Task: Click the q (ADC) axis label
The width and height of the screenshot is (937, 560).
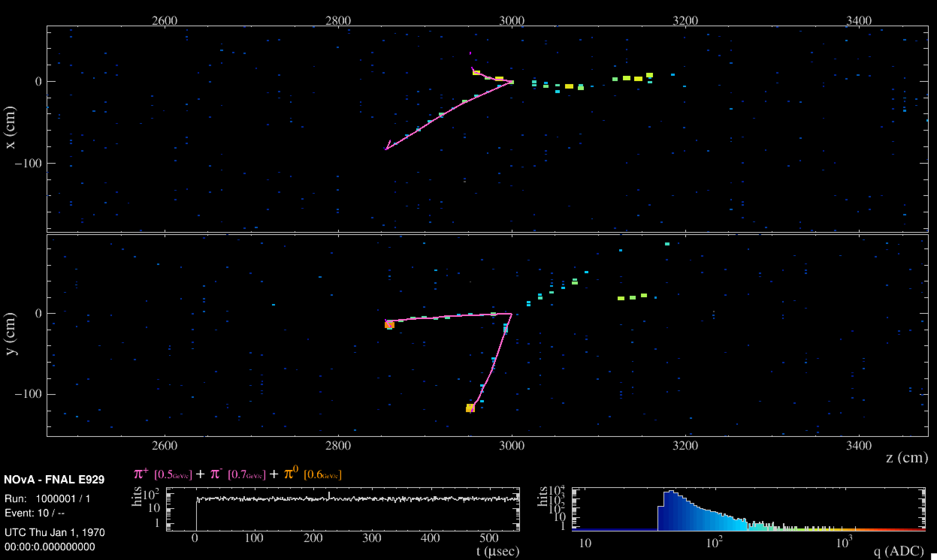Action: coord(898,552)
